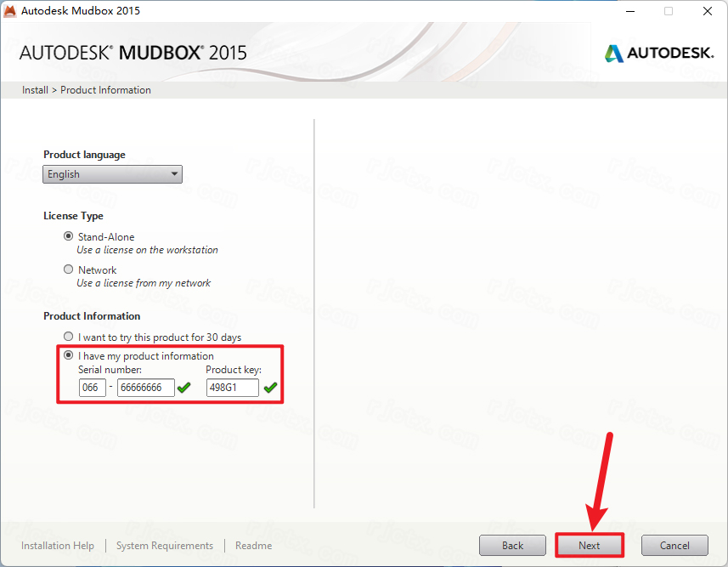Open the Product language dropdown
The width and height of the screenshot is (728, 567).
(112, 174)
